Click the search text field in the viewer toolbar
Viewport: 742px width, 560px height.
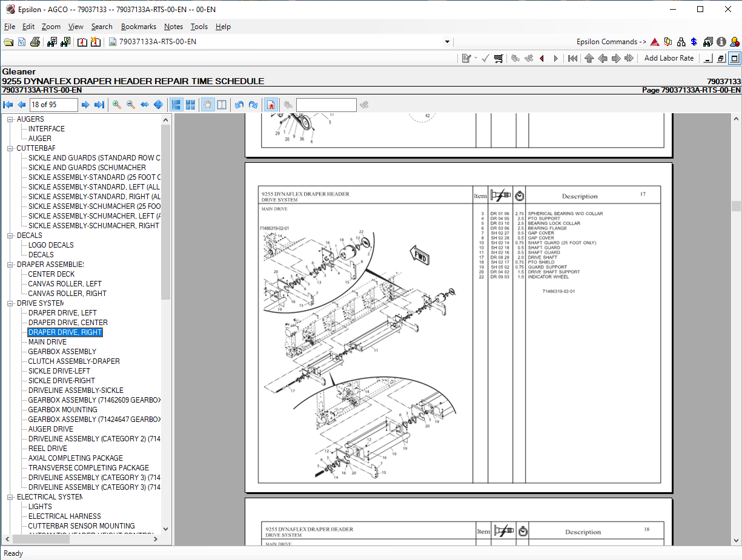[x=326, y=105]
